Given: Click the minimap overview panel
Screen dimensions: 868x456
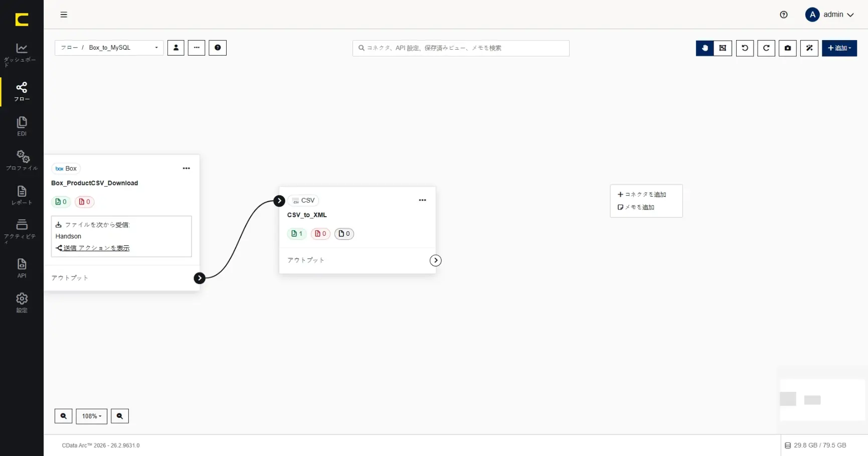Looking at the screenshot, I should [x=822, y=399].
